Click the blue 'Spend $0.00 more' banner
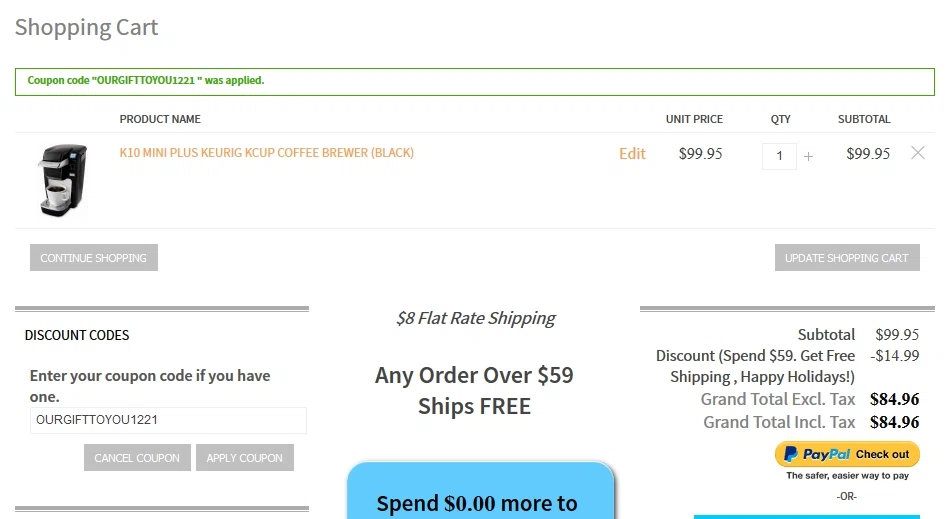The image size is (948, 519). tap(481, 491)
